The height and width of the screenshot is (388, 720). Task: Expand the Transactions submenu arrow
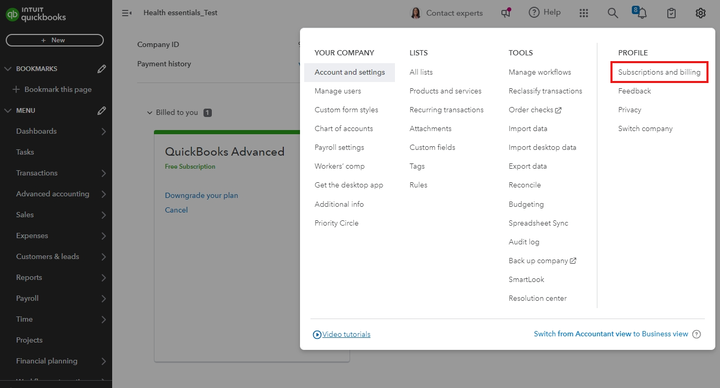(103, 173)
